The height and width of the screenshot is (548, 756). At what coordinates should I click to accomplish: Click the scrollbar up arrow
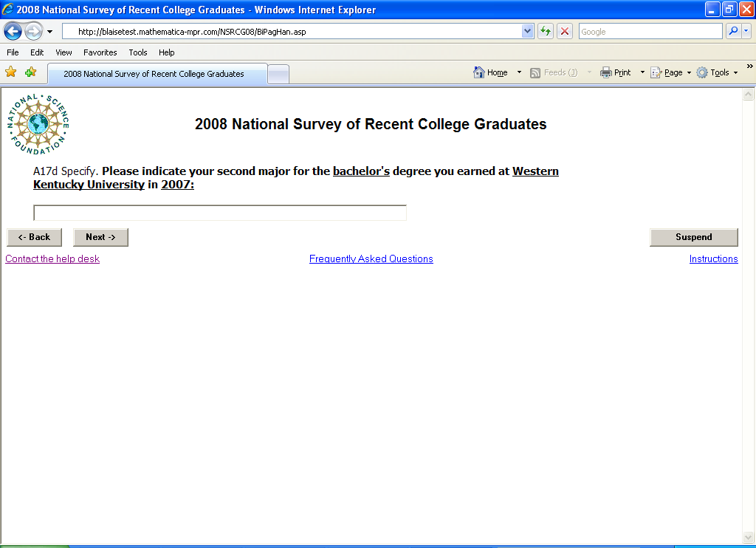pos(749,94)
